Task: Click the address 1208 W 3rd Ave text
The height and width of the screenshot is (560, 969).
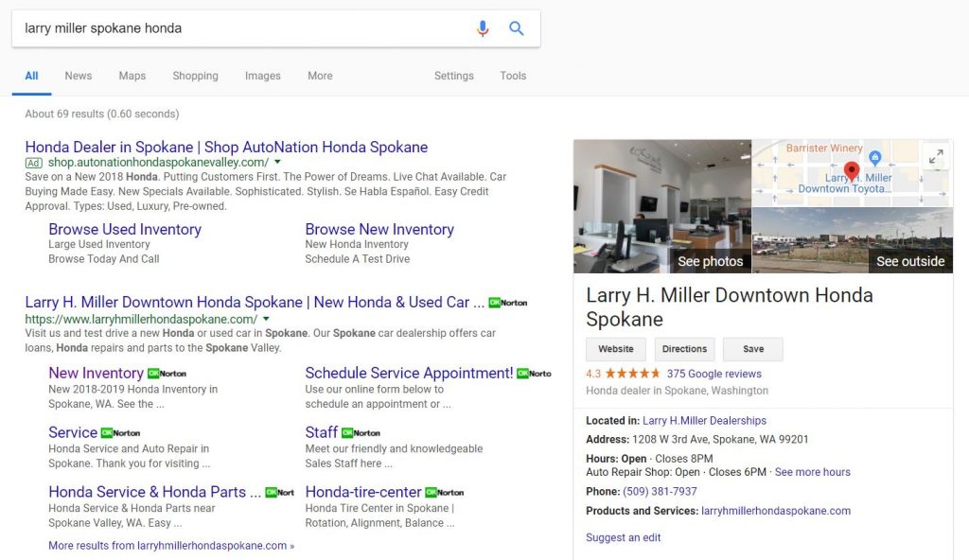Action: pyautogui.click(x=720, y=440)
